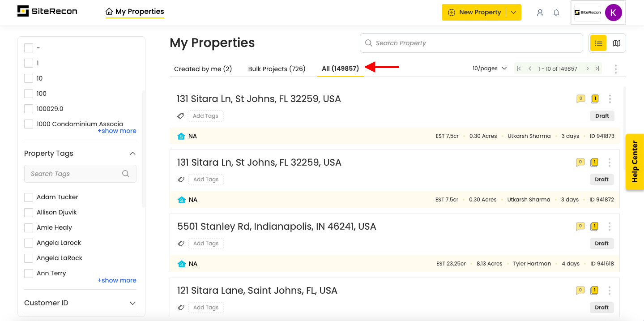Image resolution: width=644 pixels, height=321 pixels.
Task: Open three-dot menu for property ID 941872
Action: click(609, 163)
